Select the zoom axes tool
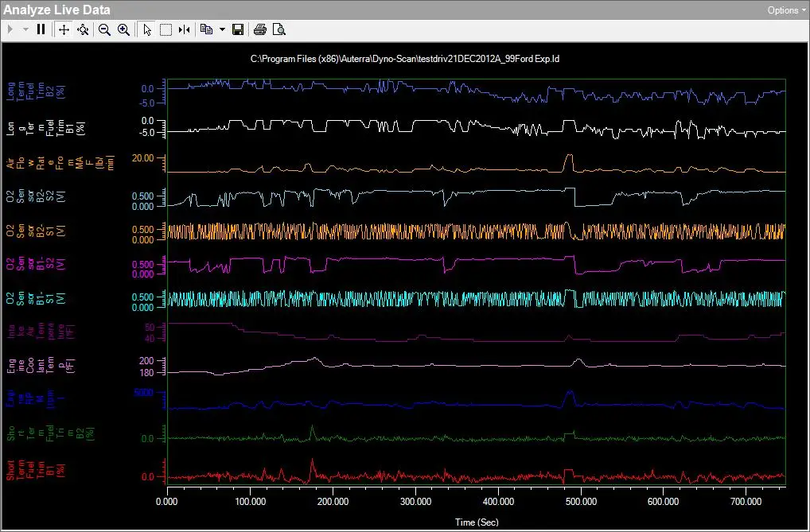Image resolution: width=810 pixels, height=532 pixels. [x=83, y=30]
